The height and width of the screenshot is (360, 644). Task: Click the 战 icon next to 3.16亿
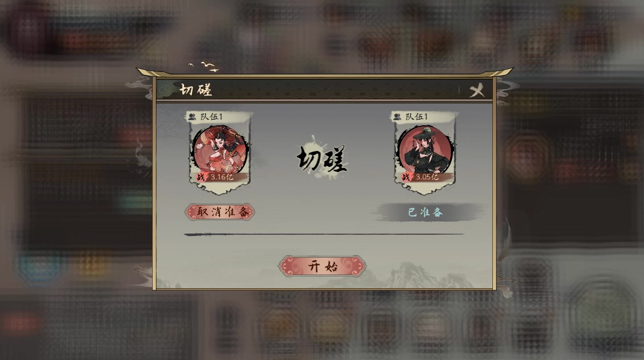click(x=201, y=177)
